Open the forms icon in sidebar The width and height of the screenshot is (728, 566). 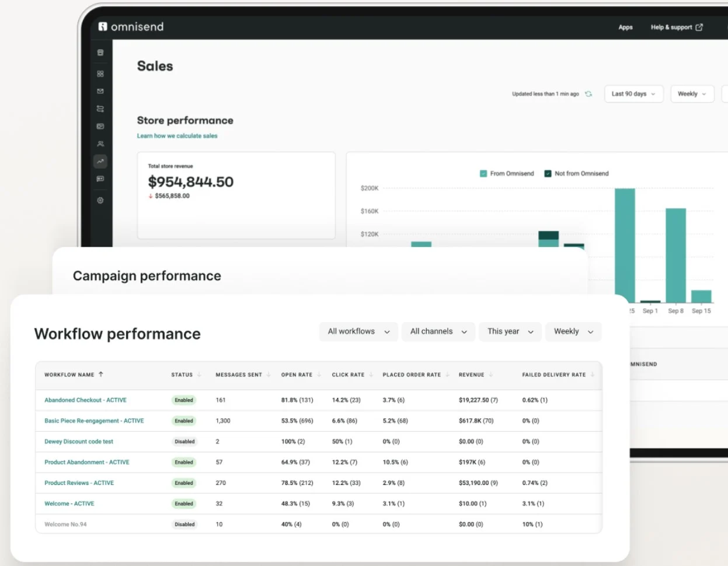(100, 126)
